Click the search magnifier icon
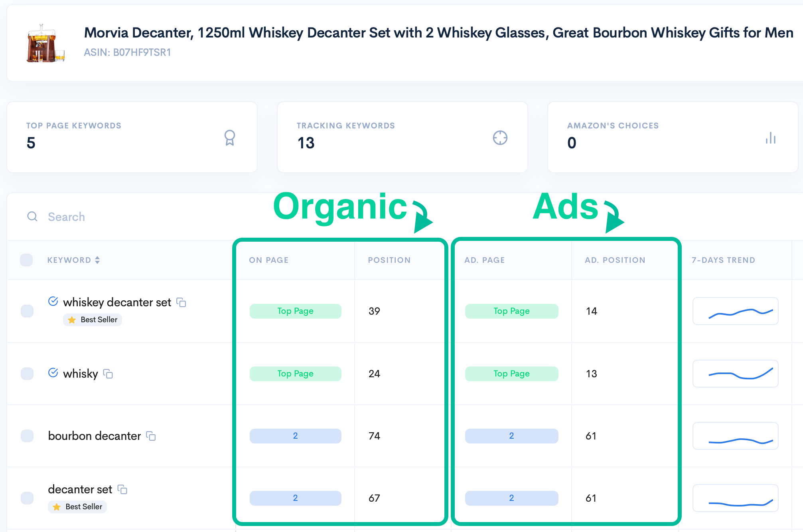The image size is (803, 532). (32, 217)
